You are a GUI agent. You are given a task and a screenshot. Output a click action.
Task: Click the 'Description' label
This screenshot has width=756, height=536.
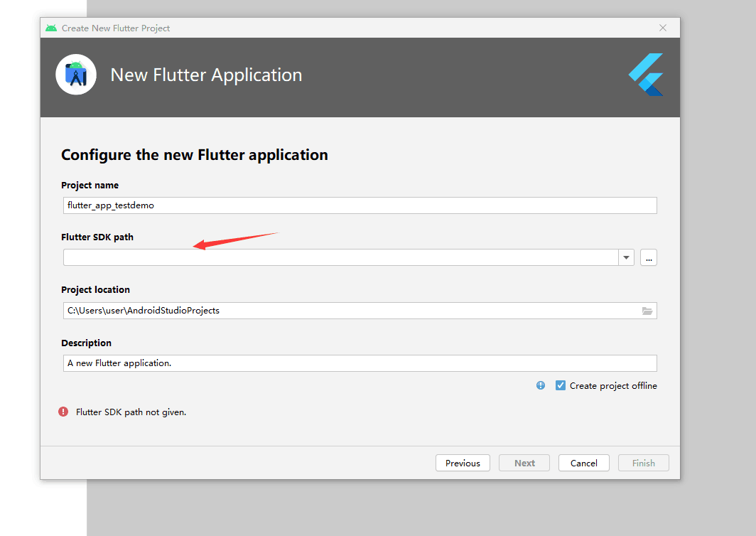(86, 343)
